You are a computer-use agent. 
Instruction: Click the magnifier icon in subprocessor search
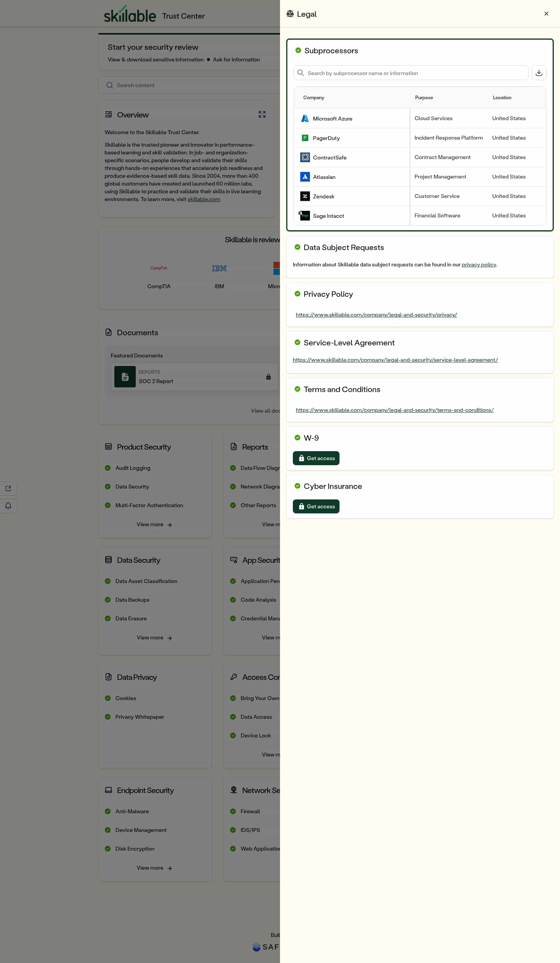(301, 73)
